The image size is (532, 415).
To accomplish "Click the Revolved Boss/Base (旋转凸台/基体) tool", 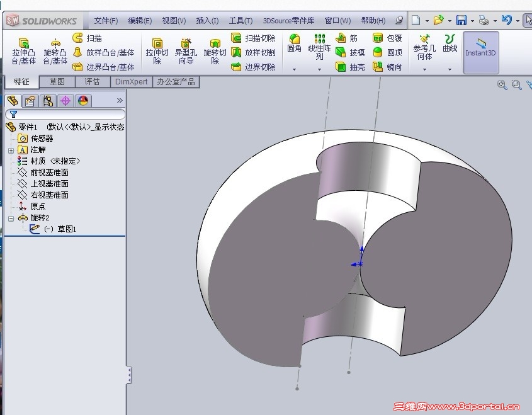I will [55, 52].
